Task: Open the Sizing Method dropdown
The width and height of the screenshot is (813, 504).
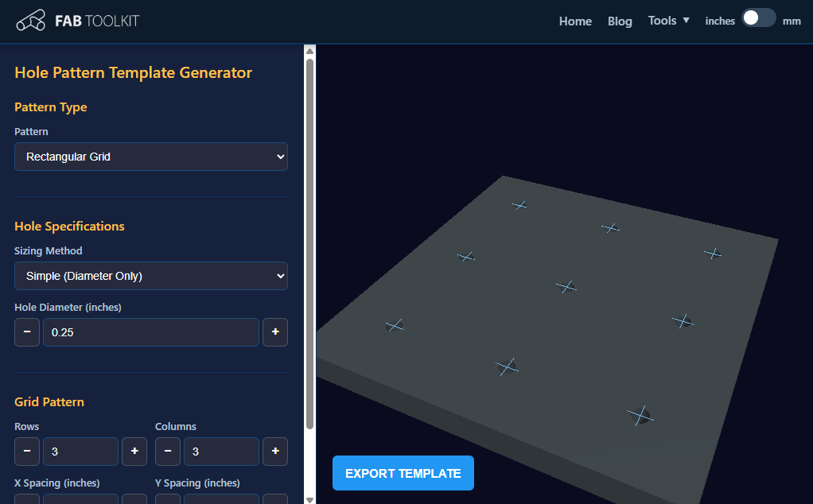Action: pos(150,275)
